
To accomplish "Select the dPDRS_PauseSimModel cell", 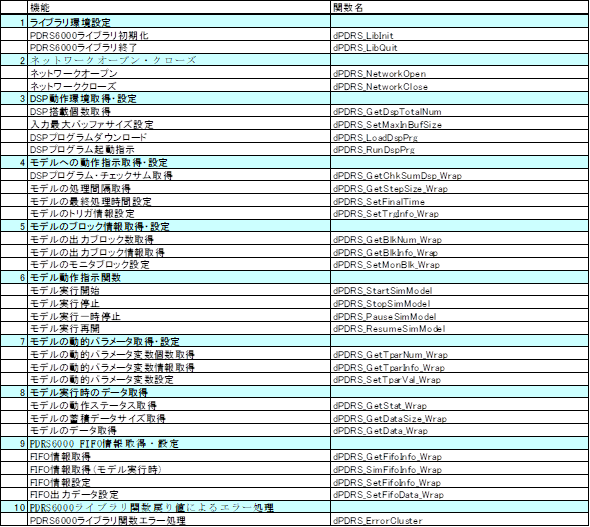I will click(459, 316).
